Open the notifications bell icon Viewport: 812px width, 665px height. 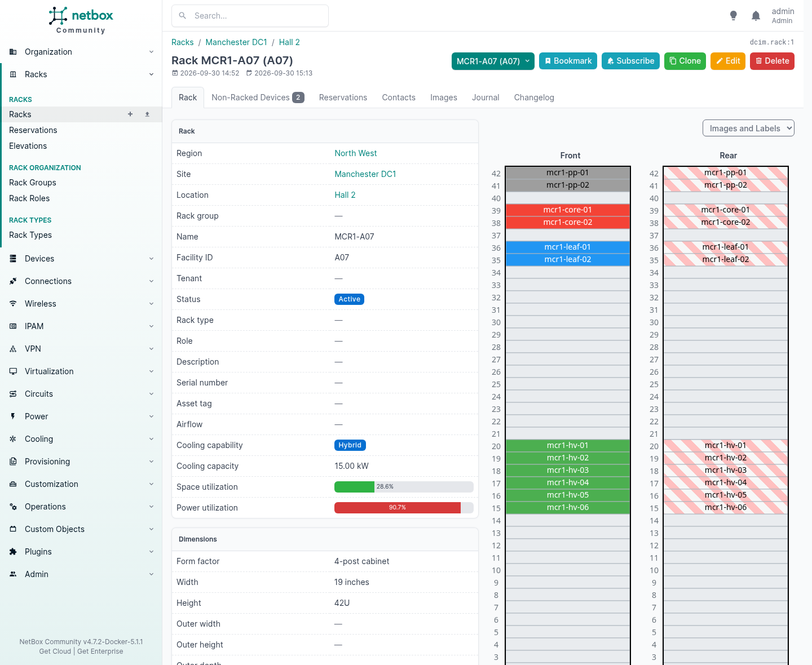pos(756,16)
